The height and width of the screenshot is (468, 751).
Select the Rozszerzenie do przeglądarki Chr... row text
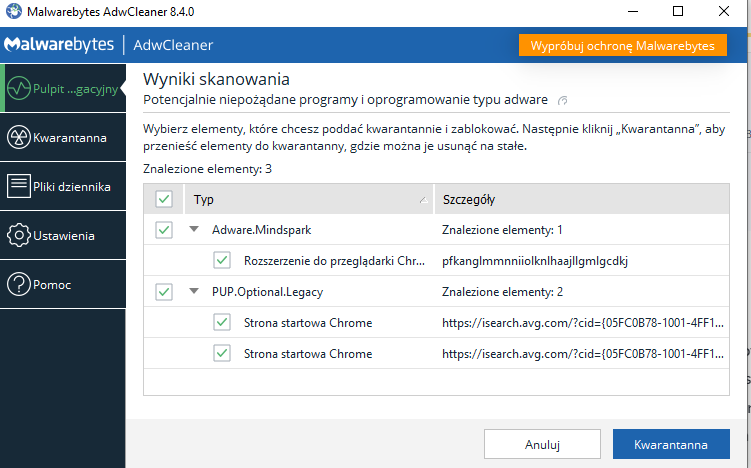click(334, 261)
